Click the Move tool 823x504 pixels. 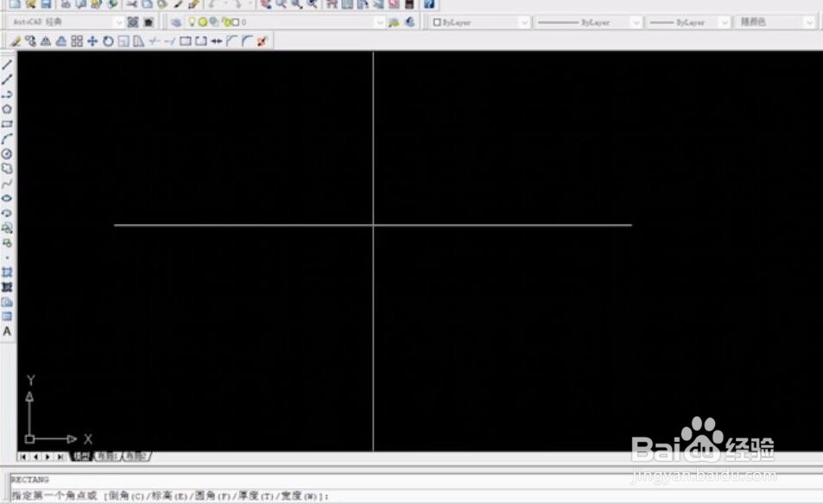[92, 41]
